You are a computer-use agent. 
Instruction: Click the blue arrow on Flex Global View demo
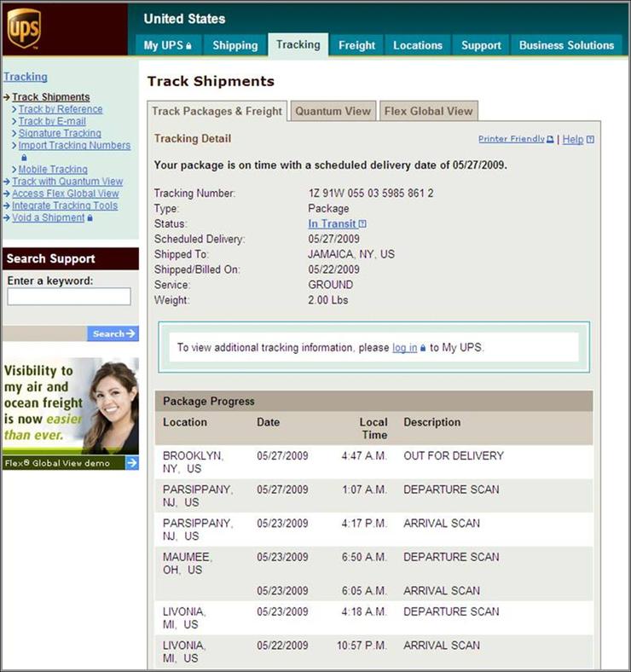[x=132, y=463]
